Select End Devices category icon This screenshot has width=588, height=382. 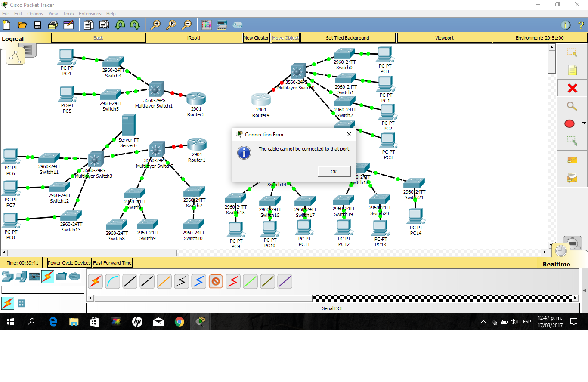pyautogui.click(x=21, y=277)
